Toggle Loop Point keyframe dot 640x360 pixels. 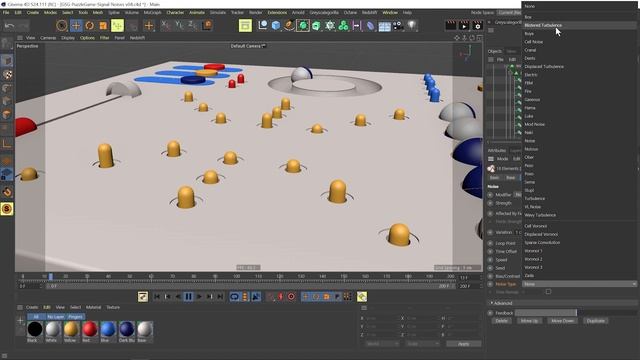490,243
